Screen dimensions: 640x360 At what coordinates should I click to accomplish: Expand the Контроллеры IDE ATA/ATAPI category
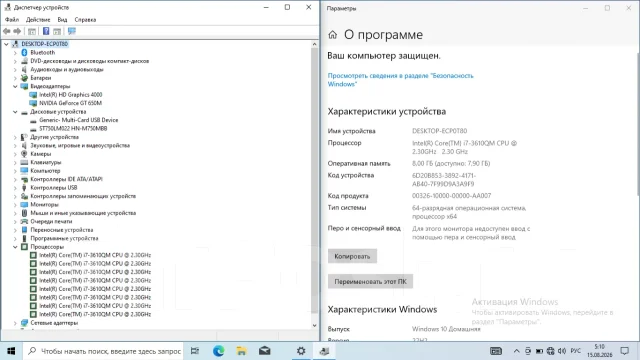(x=15, y=179)
